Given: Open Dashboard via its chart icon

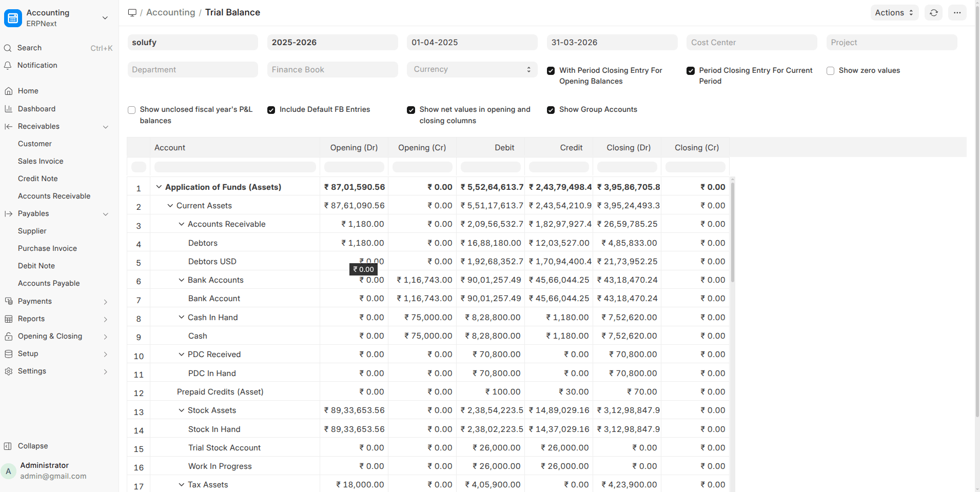Looking at the screenshot, I should [9, 109].
